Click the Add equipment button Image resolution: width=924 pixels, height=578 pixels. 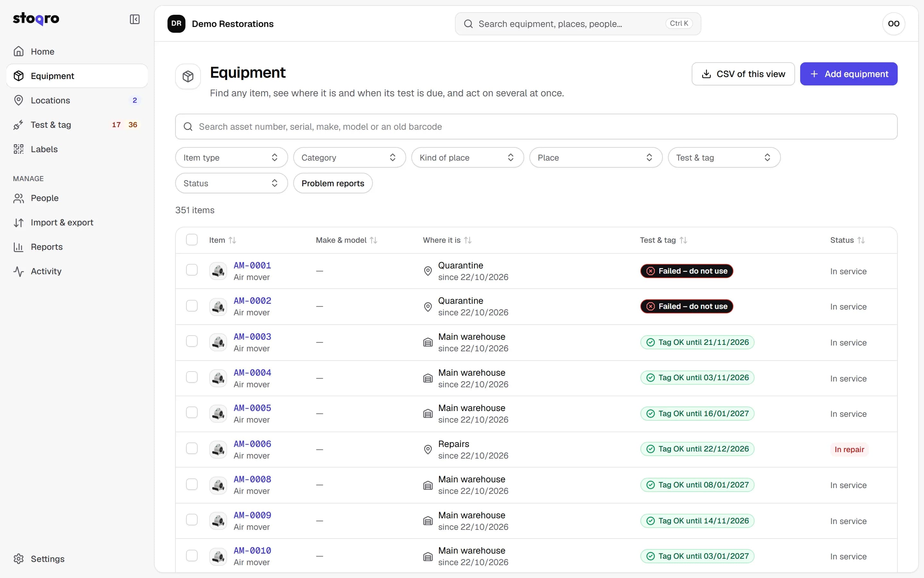coord(849,74)
